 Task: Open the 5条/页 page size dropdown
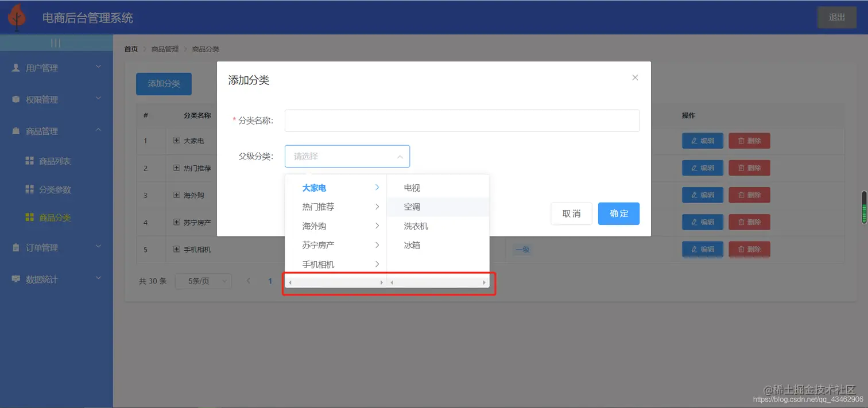[x=202, y=281]
